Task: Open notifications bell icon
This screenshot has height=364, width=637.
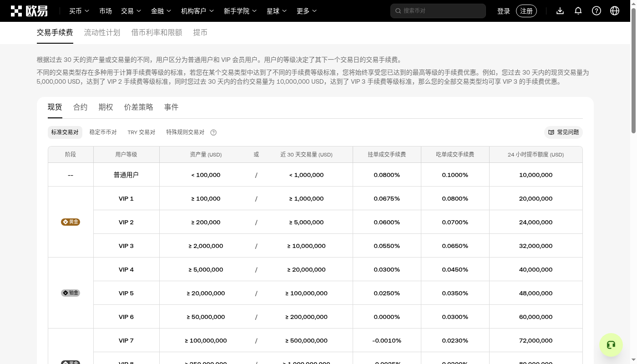Action: point(578,11)
